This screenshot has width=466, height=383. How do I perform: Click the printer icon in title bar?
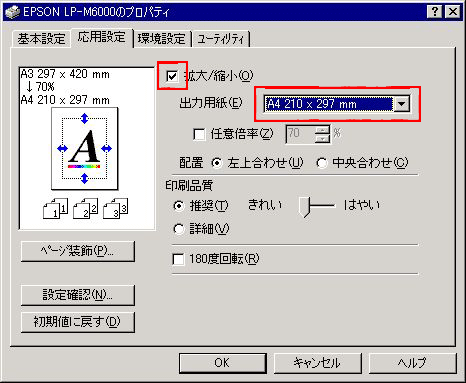13,12
